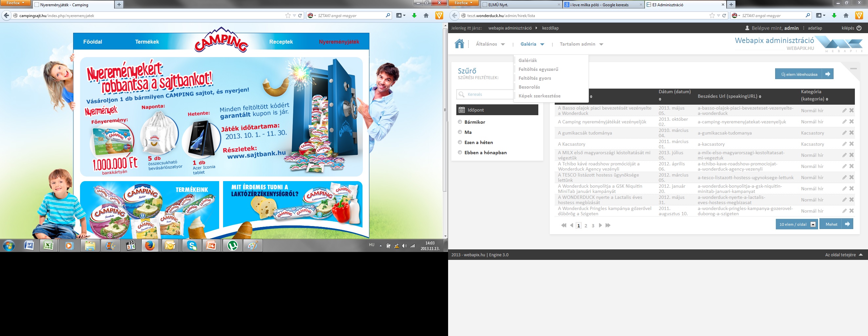Edit the Camping nyereményjáték news row
868x336 pixels.
pos(844,122)
